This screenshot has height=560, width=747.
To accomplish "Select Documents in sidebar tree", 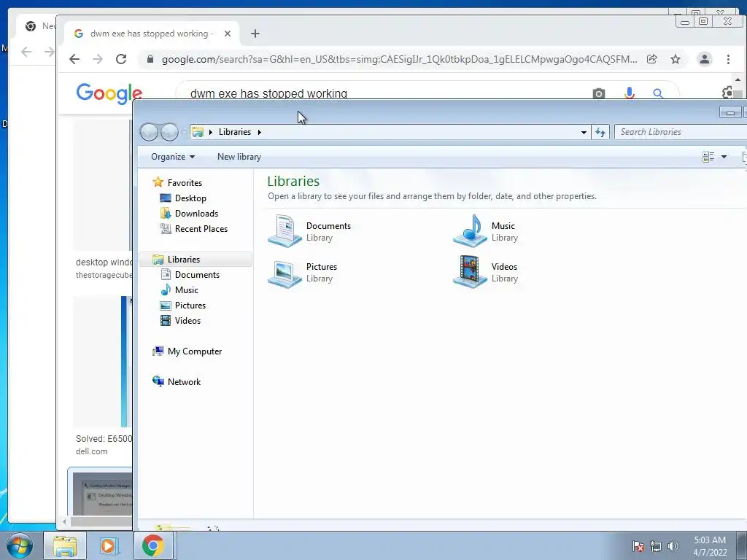I will (x=190, y=275).
